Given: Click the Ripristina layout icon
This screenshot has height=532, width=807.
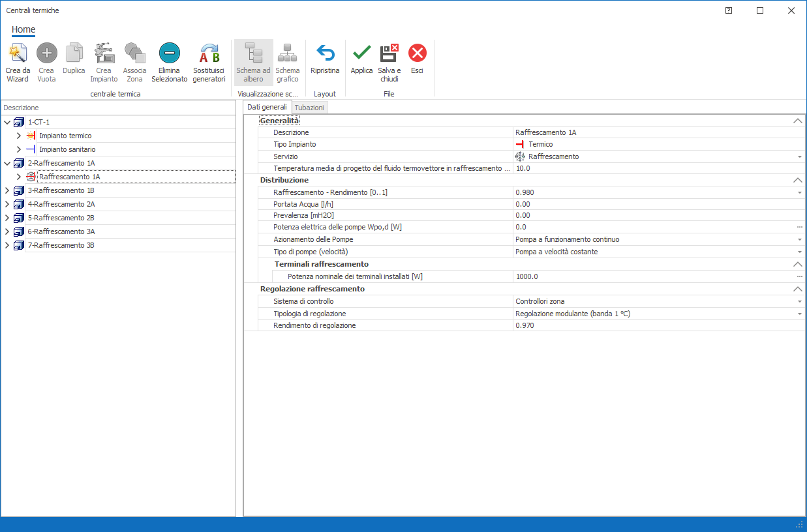Looking at the screenshot, I should [325, 53].
